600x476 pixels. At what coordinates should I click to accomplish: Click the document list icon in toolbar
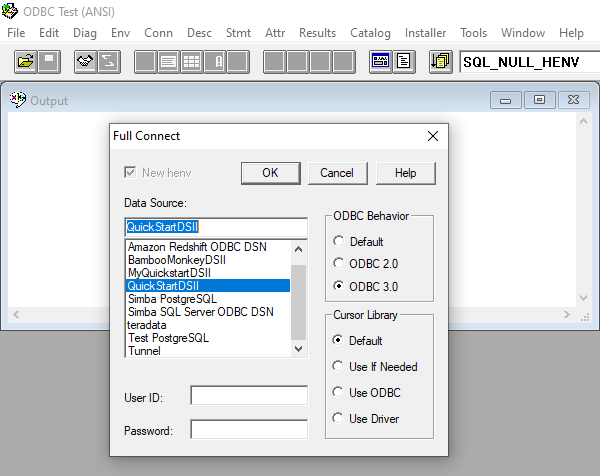tap(404, 62)
